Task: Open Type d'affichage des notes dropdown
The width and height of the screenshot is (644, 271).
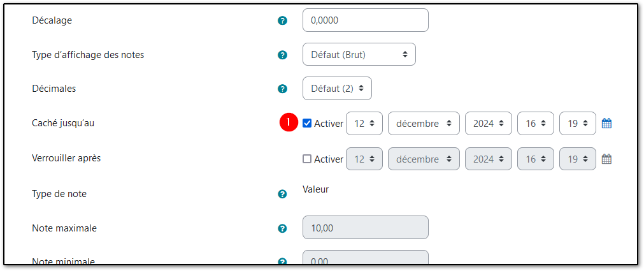Action: tap(359, 55)
